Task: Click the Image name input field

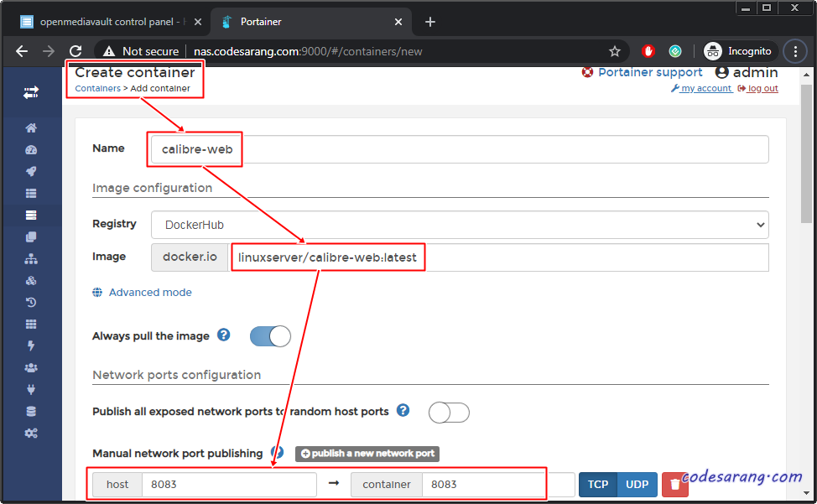Action: 498,257
